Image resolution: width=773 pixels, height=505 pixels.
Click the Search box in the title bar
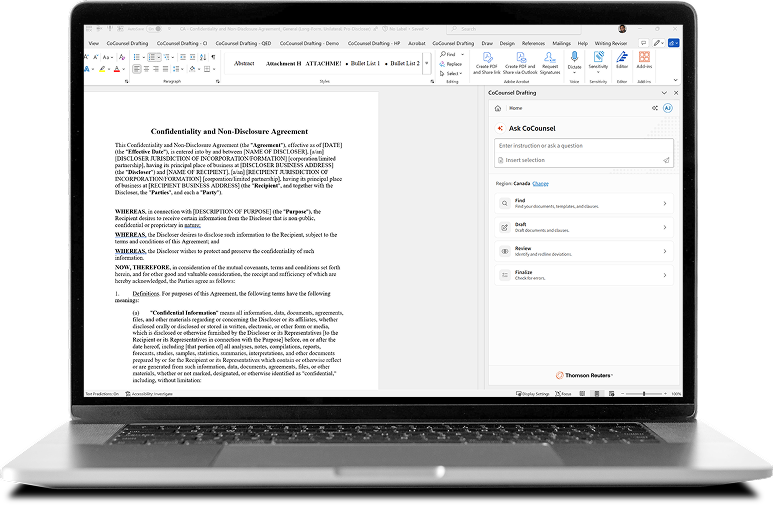(x=514, y=29)
